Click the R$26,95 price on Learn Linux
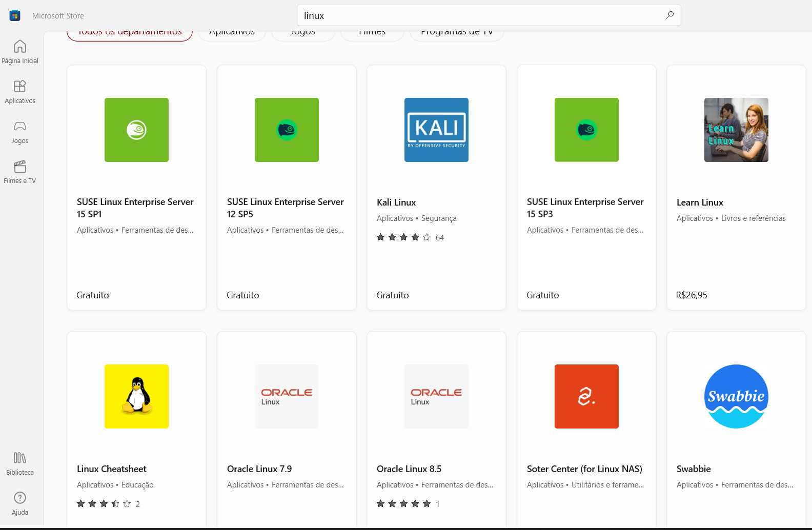The width and height of the screenshot is (812, 530). (692, 295)
